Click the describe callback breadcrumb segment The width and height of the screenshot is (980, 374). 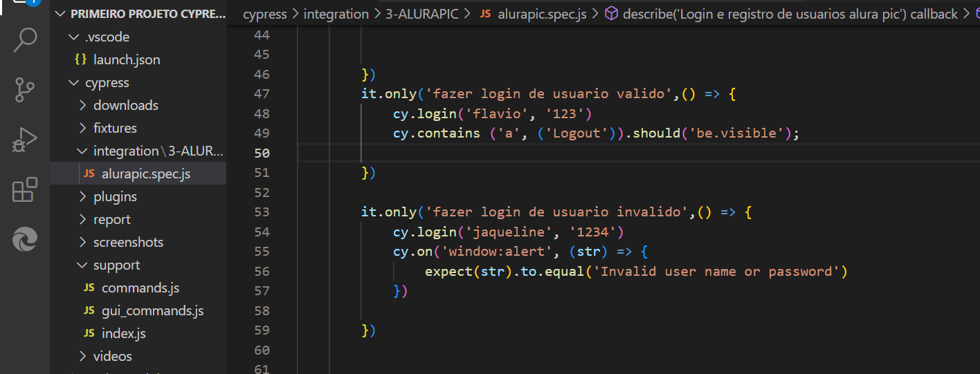coord(790,14)
